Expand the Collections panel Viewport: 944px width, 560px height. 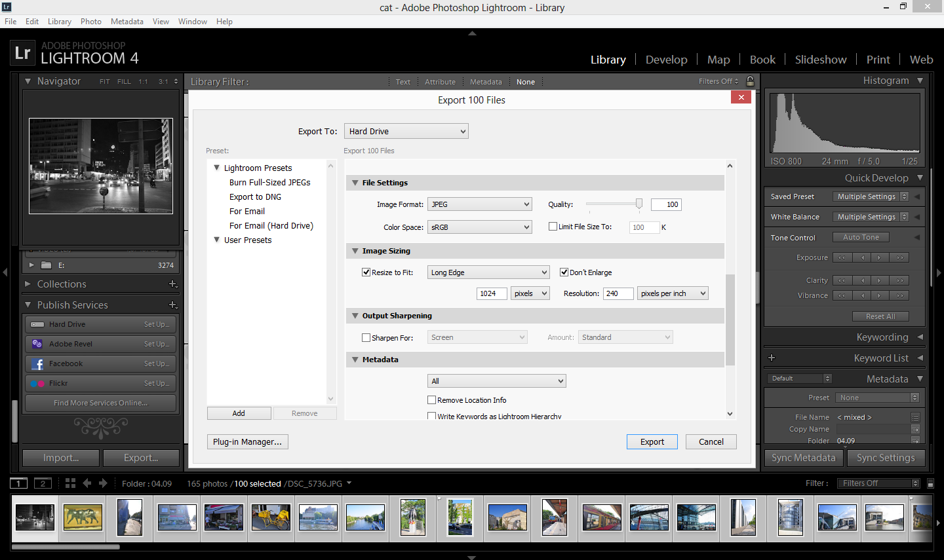28,284
